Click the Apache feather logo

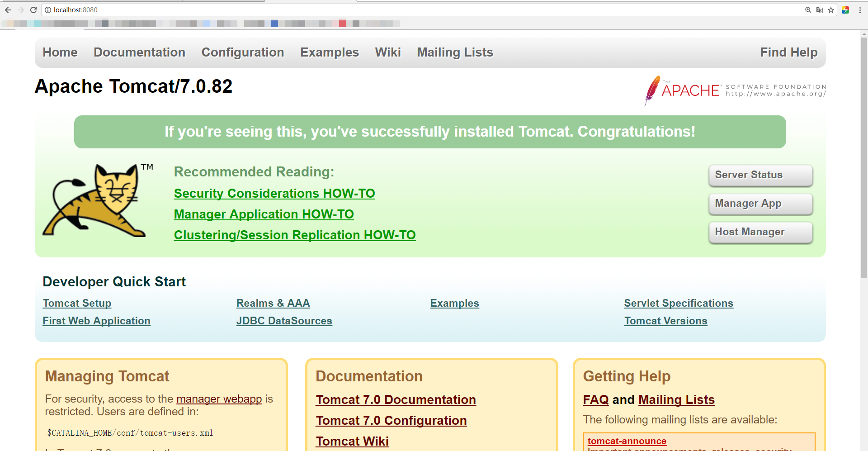652,90
